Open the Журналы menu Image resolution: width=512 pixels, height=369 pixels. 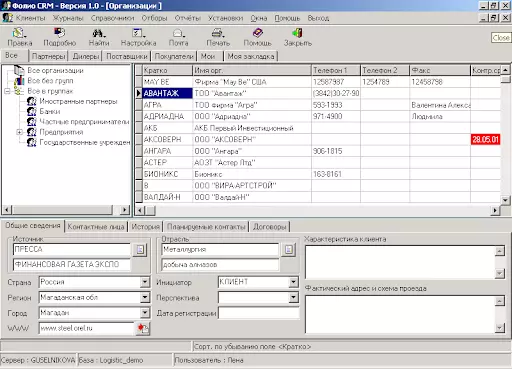click(68, 18)
